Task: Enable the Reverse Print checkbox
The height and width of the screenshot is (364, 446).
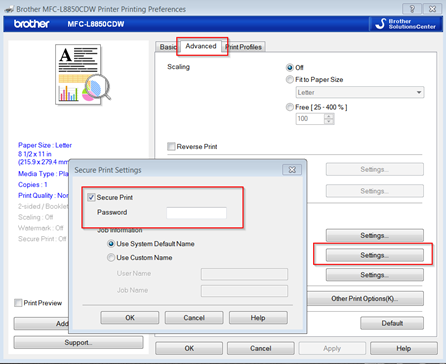Action: 171,146
